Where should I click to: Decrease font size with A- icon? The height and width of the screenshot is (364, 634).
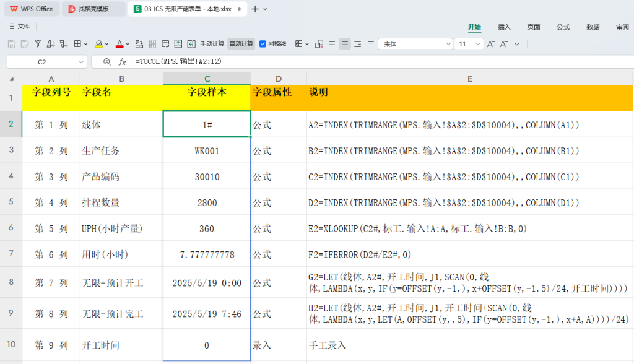coord(504,44)
